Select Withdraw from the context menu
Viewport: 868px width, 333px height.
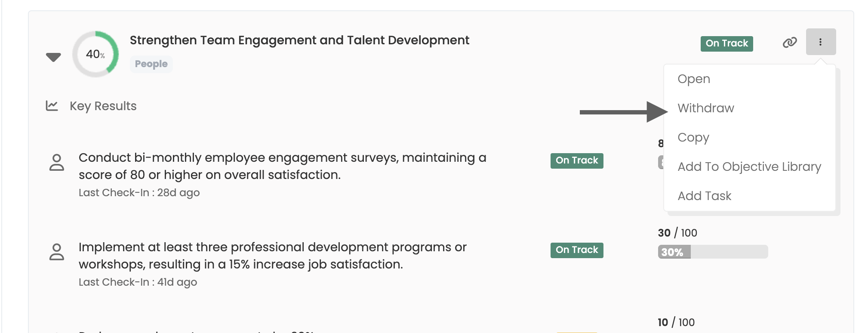point(705,108)
